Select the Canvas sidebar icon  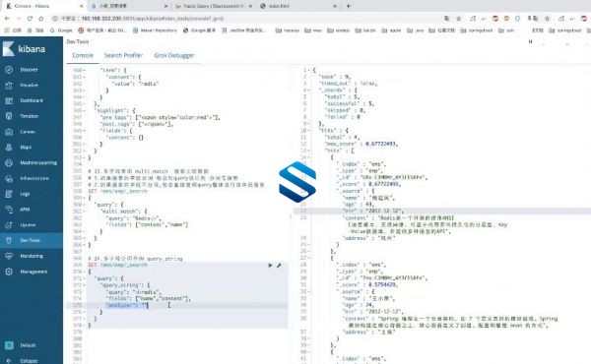click(x=9, y=132)
